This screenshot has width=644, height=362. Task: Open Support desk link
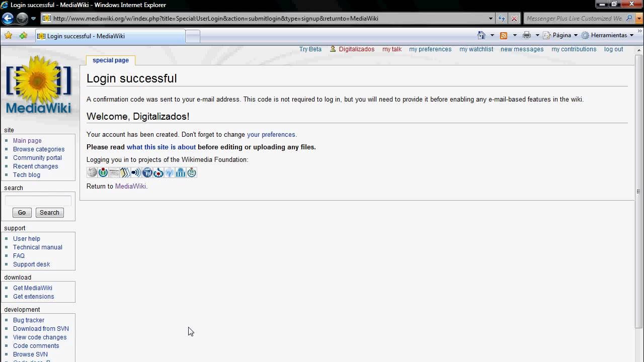click(31, 264)
